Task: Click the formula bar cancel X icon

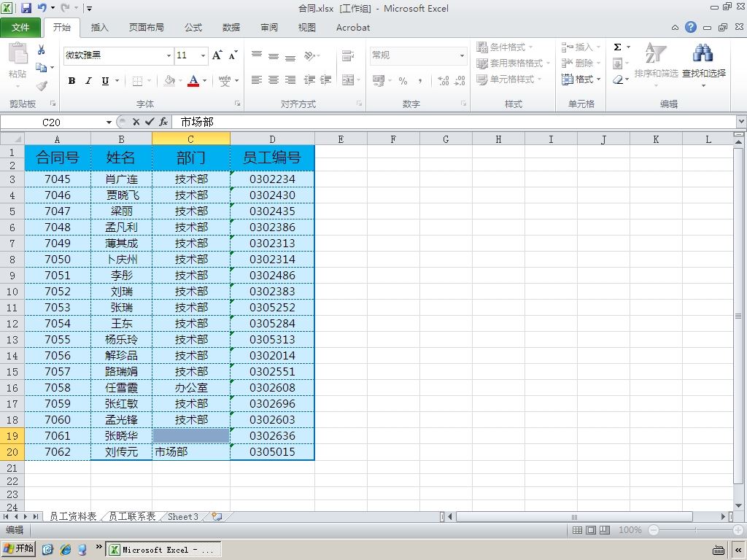Action: (x=136, y=122)
